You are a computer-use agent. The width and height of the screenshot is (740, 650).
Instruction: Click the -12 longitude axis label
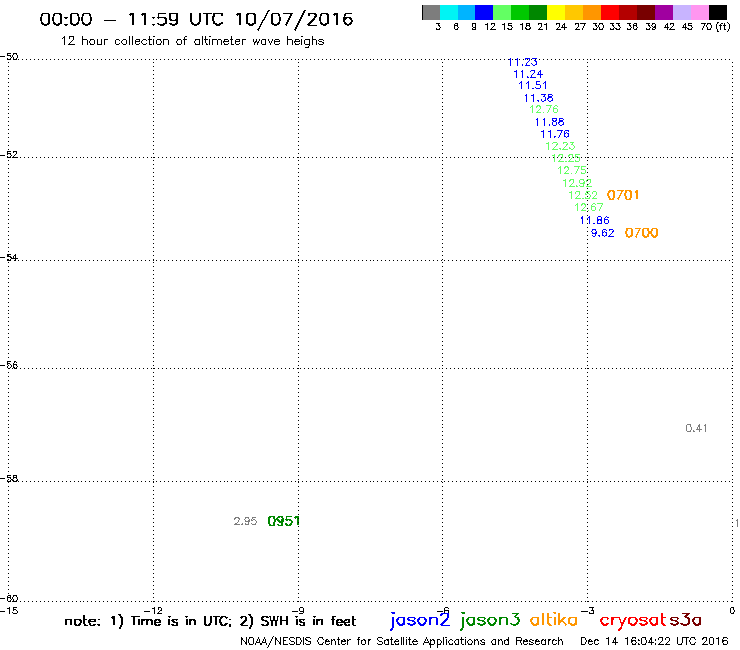point(153,611)
